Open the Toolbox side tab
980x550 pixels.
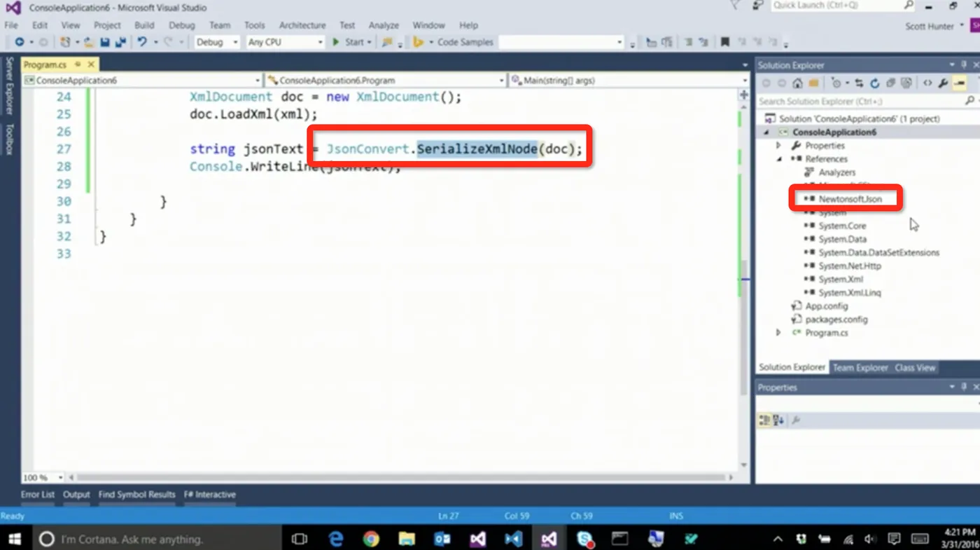pos(10,139)
